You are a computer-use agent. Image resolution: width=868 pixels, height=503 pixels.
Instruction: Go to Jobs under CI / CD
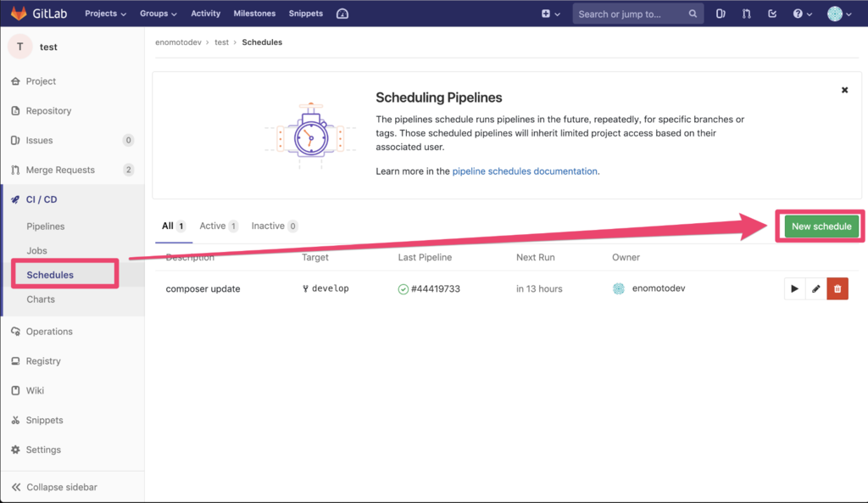coord(36,250)
